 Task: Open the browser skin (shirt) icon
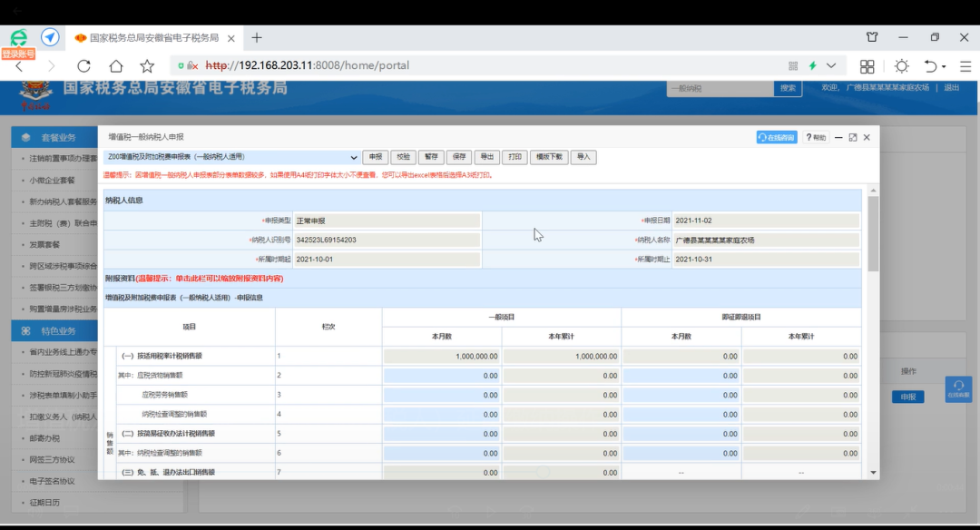click(x=872, y=37)
